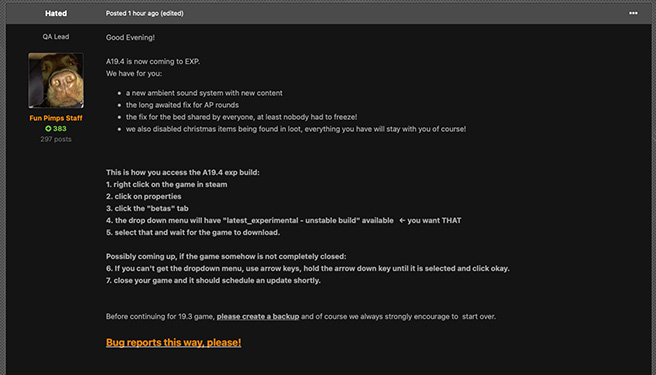Click the green reputation plus icon
This screenshot has height=375, width=656.
click(x=48, y=128)
